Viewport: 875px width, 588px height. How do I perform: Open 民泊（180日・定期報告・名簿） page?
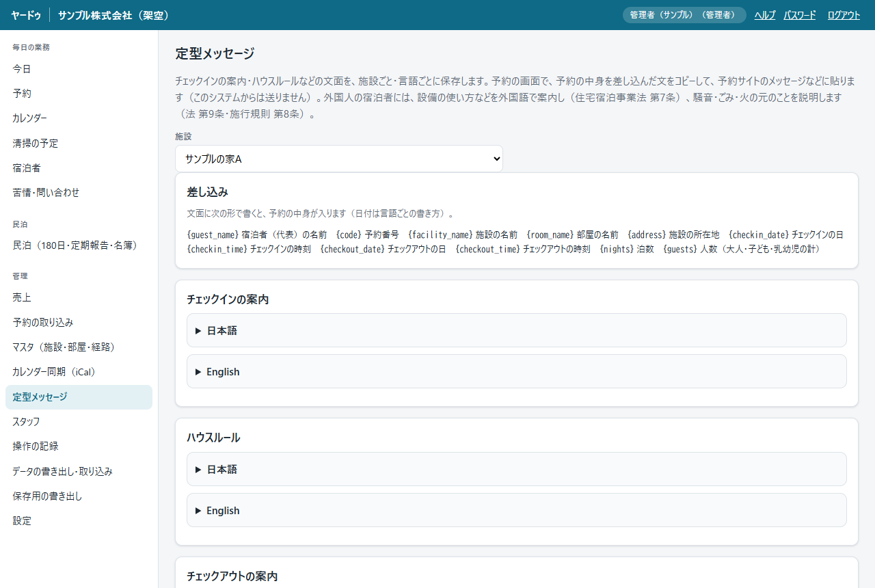[79, 245]
